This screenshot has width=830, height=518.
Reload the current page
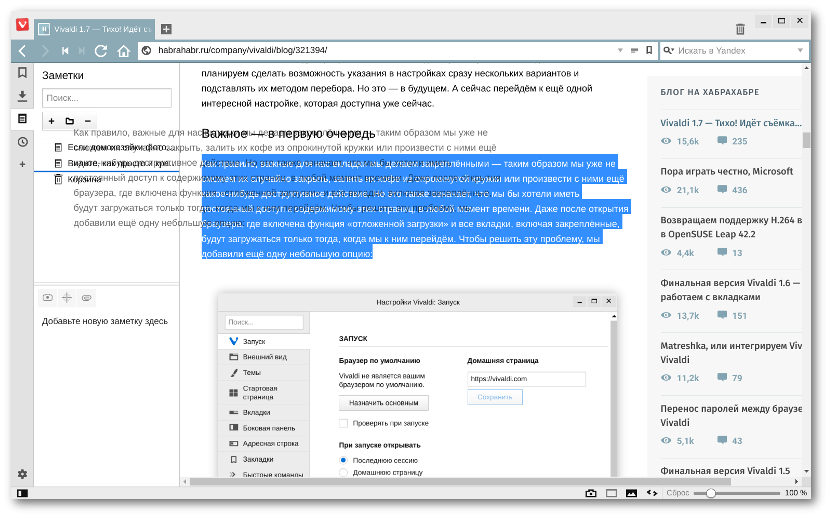pyautogui.click(x=101, y=51)
